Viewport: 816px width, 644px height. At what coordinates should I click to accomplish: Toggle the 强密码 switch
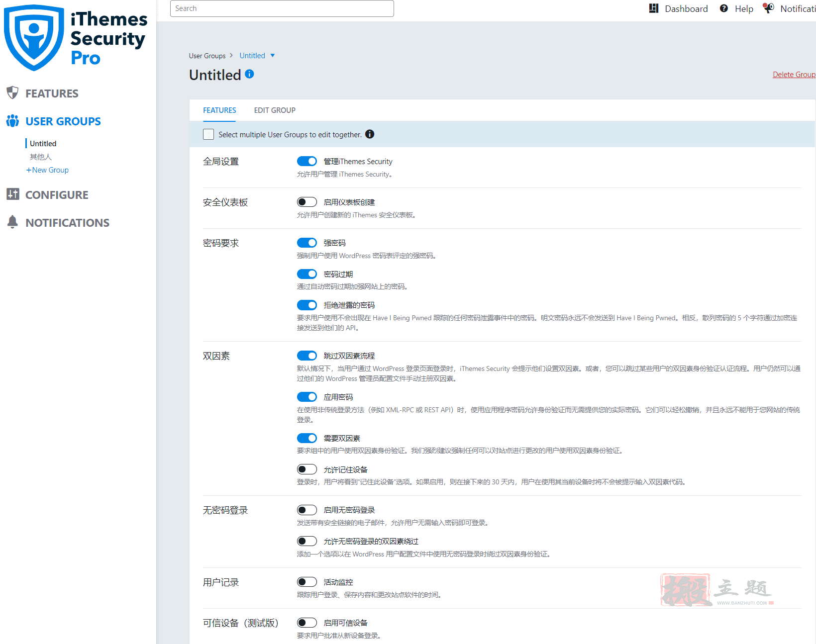(x=307, y=243)
